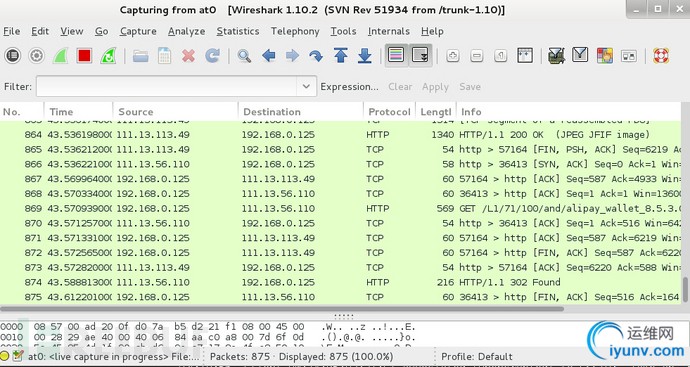Sort by Protocol column header
690x367 pixels.
[x=389, y=112]
